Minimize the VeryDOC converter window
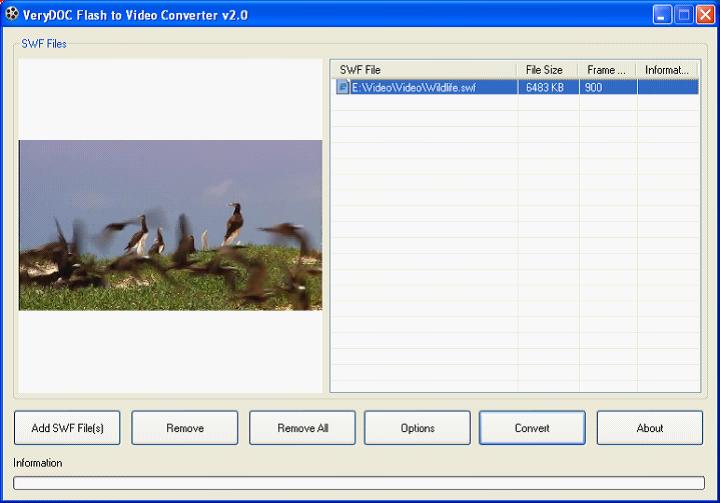 (x=662, y=15)
